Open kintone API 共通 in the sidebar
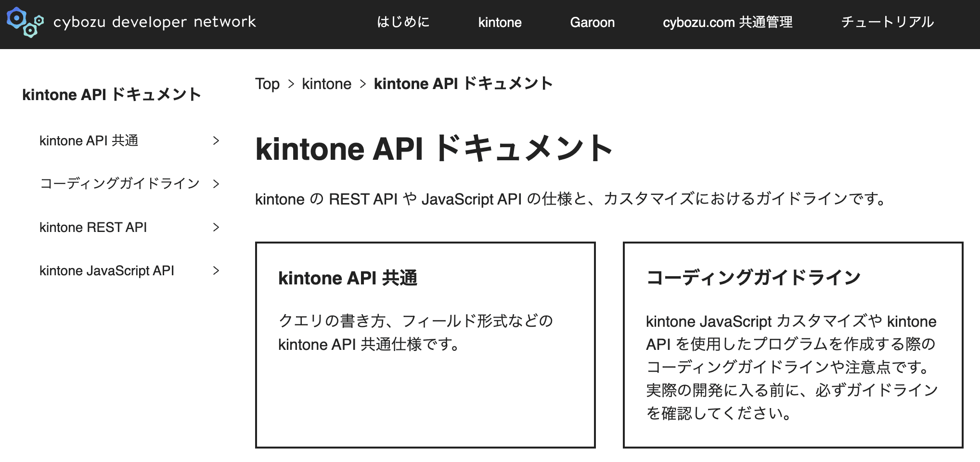 (x=89, y=141)
